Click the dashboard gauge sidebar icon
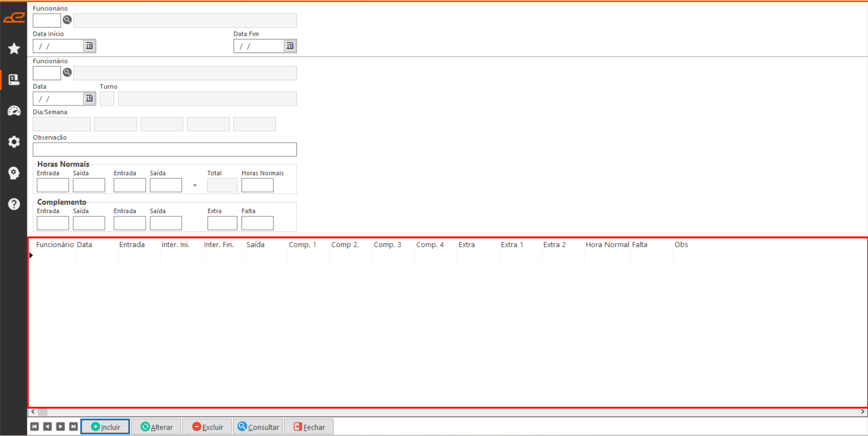868x436 pixels. click(14, 111)
